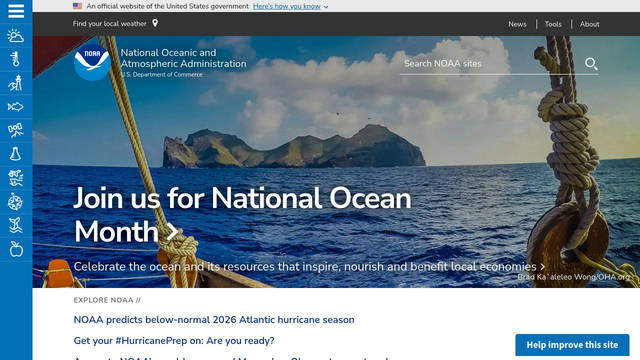Screen dimensions: 640x360
Task: Open the Sanctuaries whale tail icon
Action: (16, 225)
